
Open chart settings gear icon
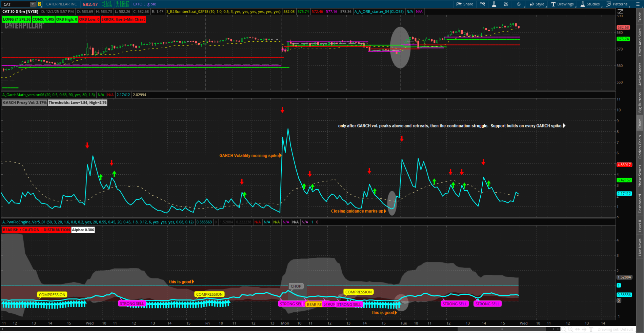click(x=506, y=4)
